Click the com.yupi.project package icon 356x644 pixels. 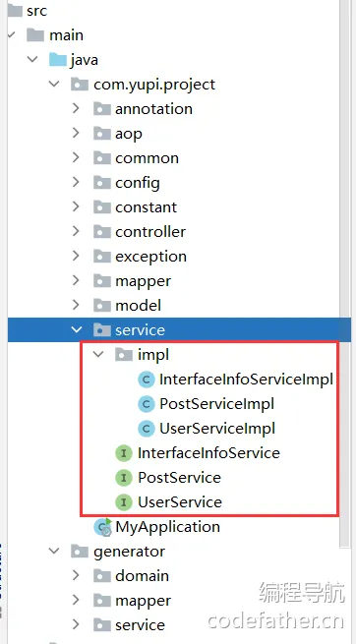80,85
